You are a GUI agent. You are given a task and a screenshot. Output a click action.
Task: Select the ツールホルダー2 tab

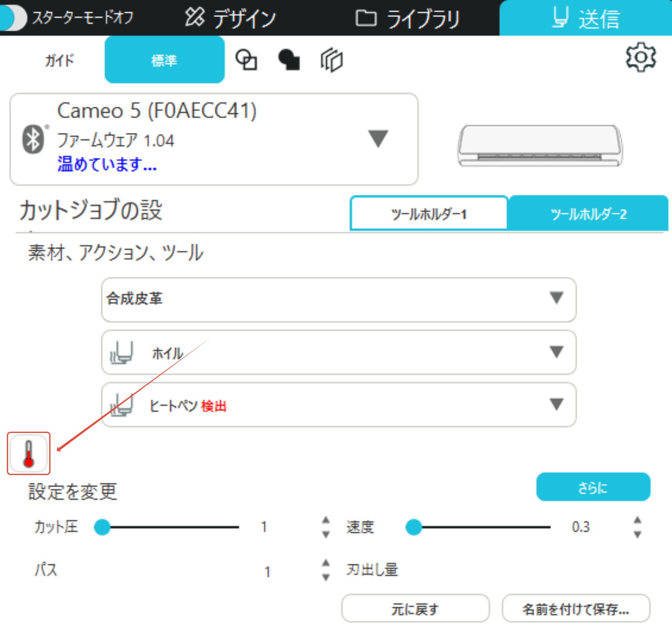click(588, 214)
